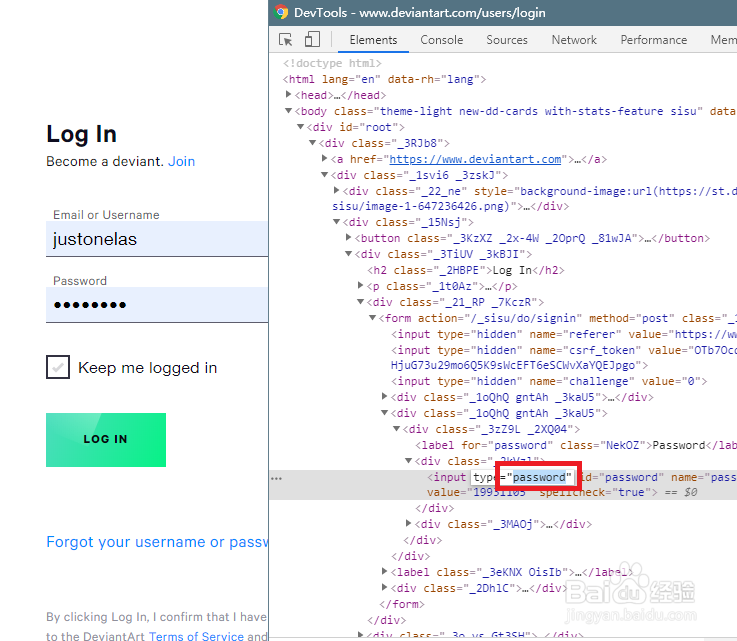Viewport: 737px width, 641px height.
Task: Collapse the div class="_3zZ9L _2XQ04" node
Action: (x=396, y=429)
